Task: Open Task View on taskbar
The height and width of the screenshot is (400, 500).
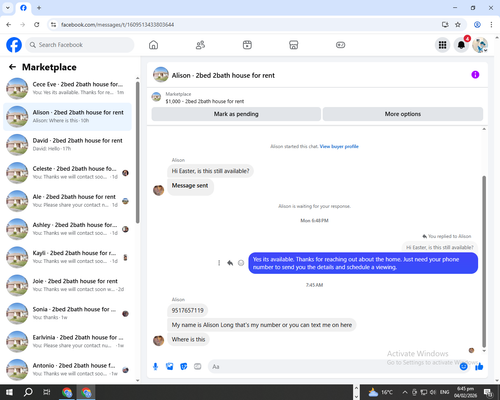Action: 46,392
